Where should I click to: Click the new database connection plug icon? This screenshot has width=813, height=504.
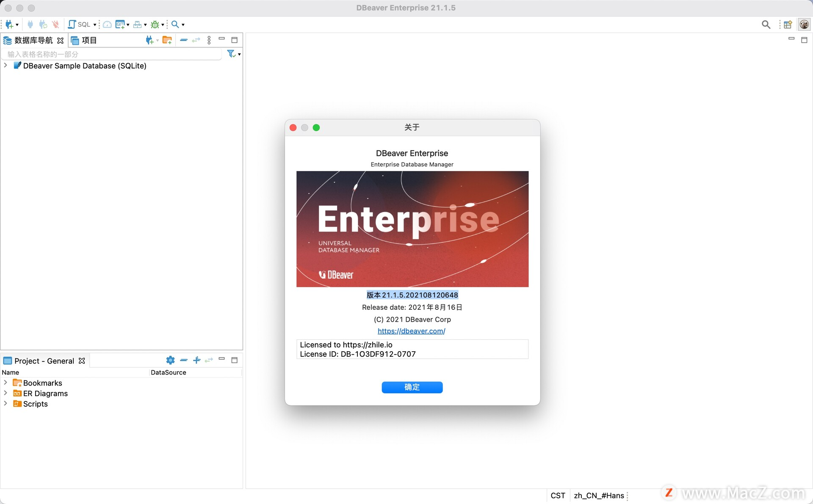(x=8, y=25)
